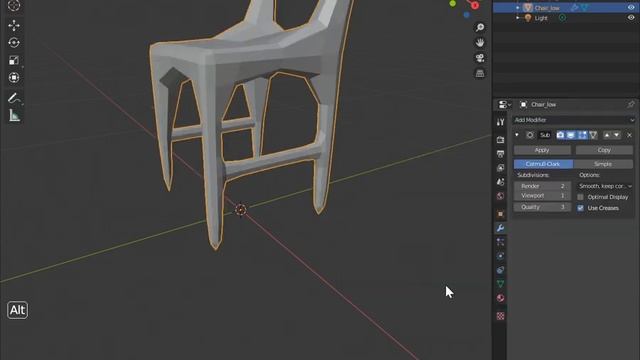
Task: Open Object Data green triangle tab
Action: coord(500,284)
